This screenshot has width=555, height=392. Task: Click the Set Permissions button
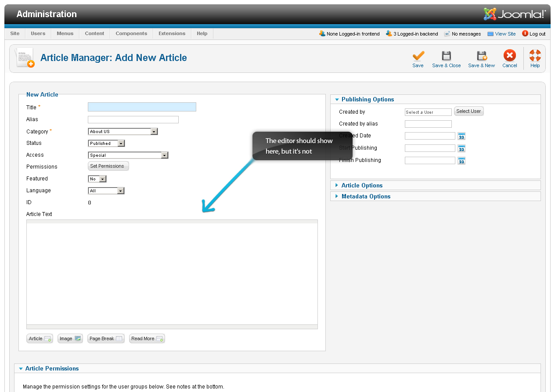pos(108,166)
